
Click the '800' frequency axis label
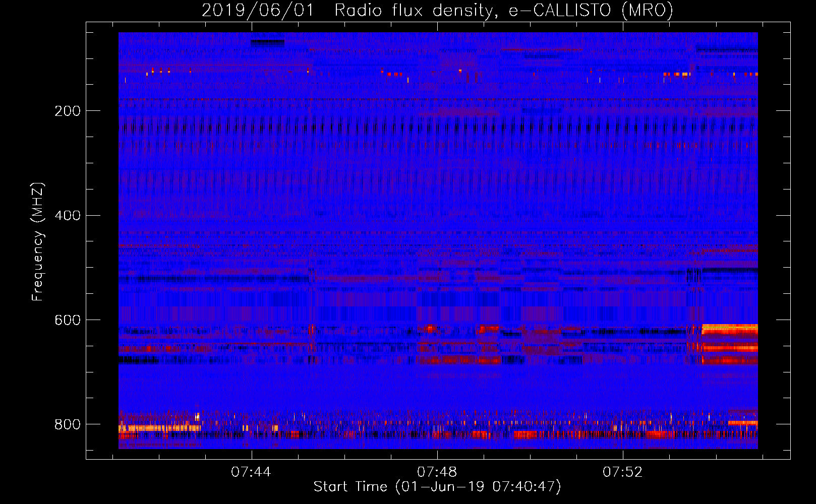68,424
